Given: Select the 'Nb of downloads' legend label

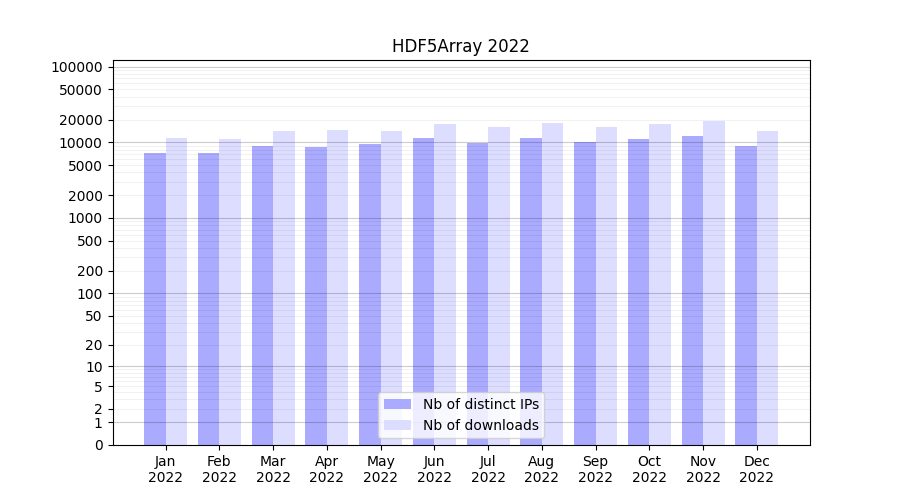Looking at the screenshot, I should pyautogui.click(x=480, y=425).
